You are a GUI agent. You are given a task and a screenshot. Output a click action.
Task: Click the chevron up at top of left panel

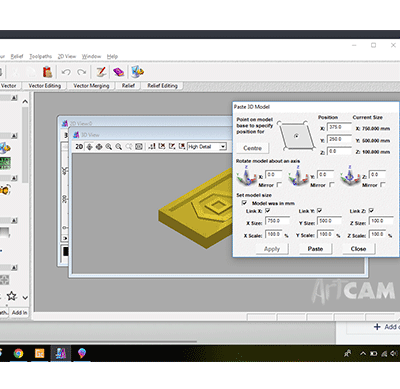pyautogui.click(x=25, y=102)
